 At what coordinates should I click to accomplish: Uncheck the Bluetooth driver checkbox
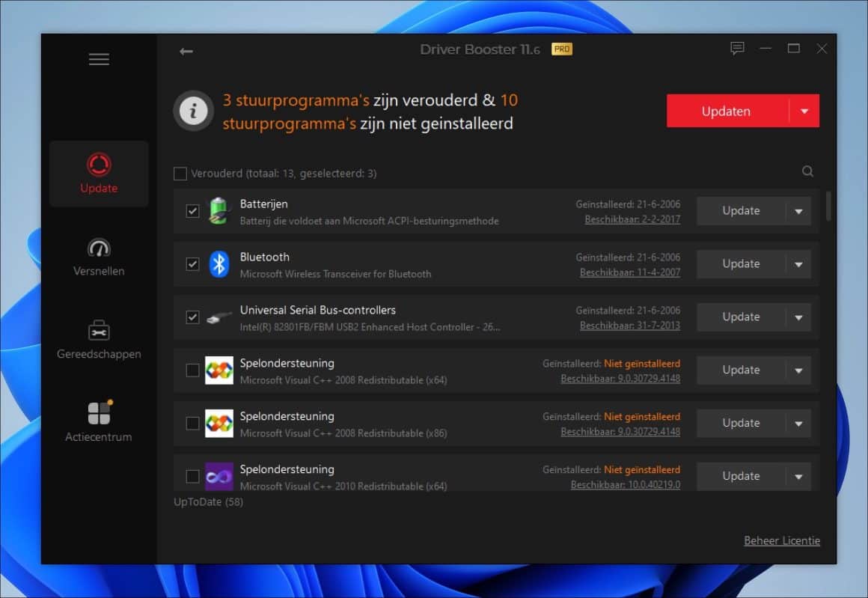[x=193, y=263]
